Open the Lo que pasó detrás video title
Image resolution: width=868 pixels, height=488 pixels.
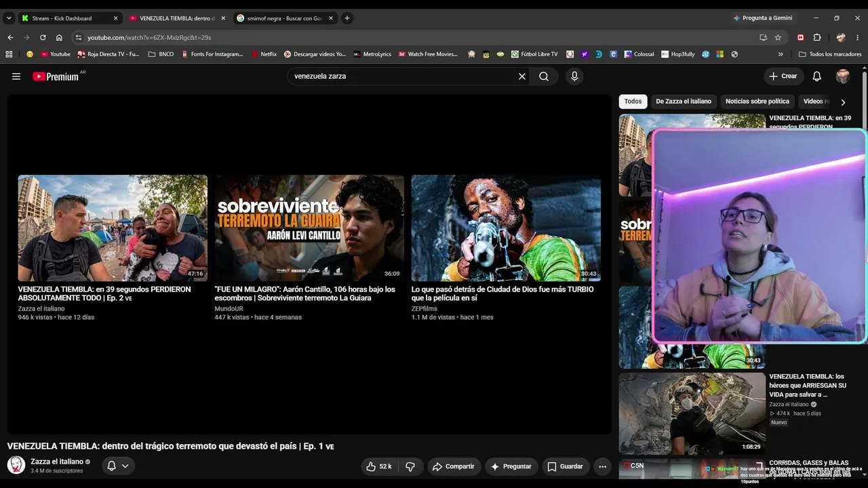coord(502,293)
